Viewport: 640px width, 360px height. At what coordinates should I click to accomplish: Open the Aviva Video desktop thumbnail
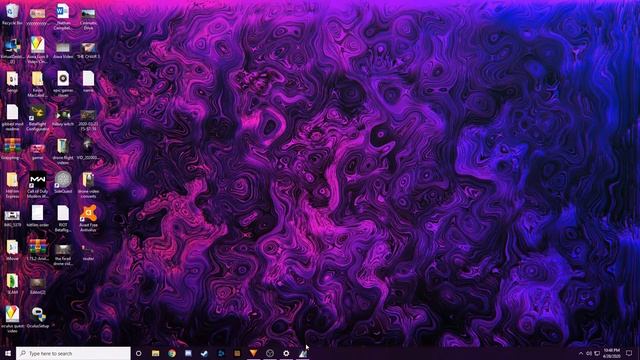[63, 50]
